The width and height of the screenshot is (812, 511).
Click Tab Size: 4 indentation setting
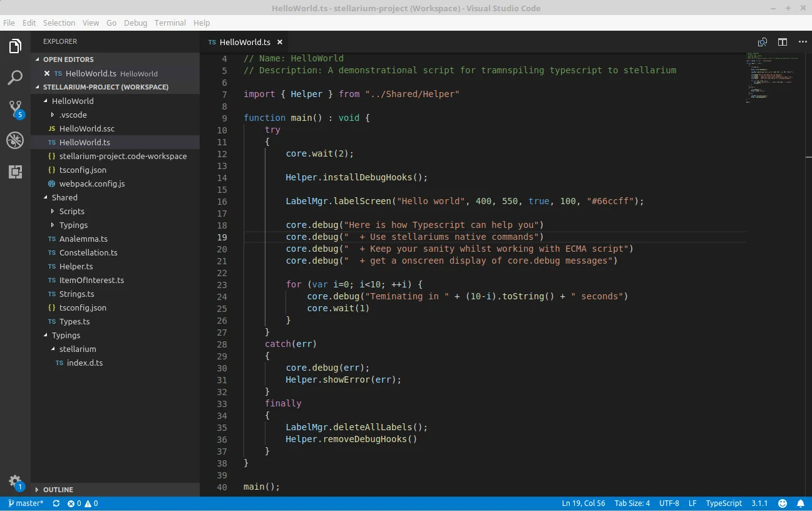click(632, 503)
